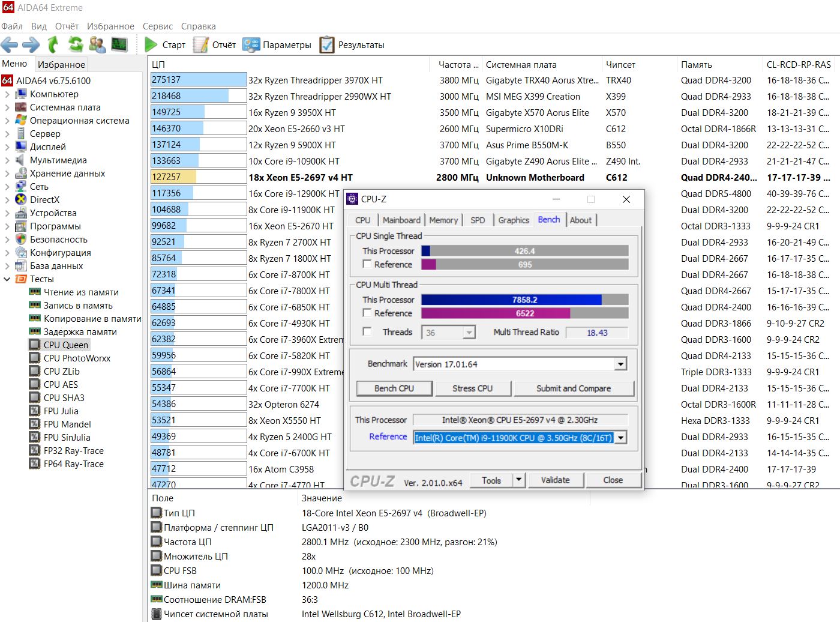Open the Файл menu
Image resolution: width=840 pixels, height=622 pixels.
tap(12, 26)
